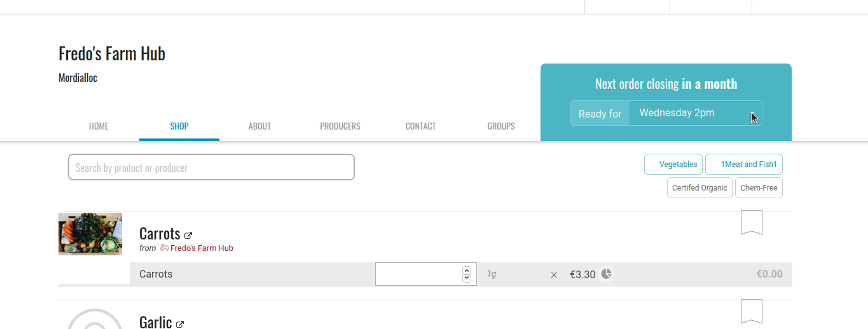Select the Shop tab
Screen dimensions: 868x329
[179, 126]
